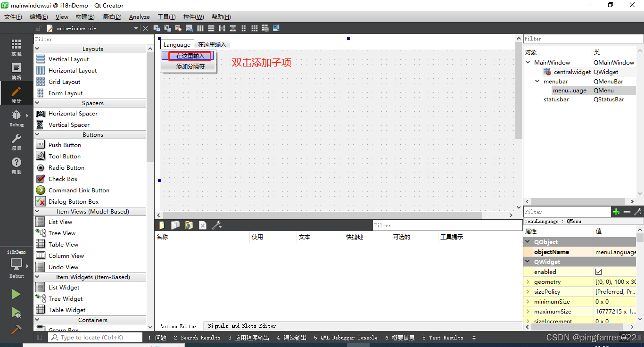Collapse the MainWindow tree node
Image resolution: width=644 pixels, height=347 pixels.
pos(528,62)
